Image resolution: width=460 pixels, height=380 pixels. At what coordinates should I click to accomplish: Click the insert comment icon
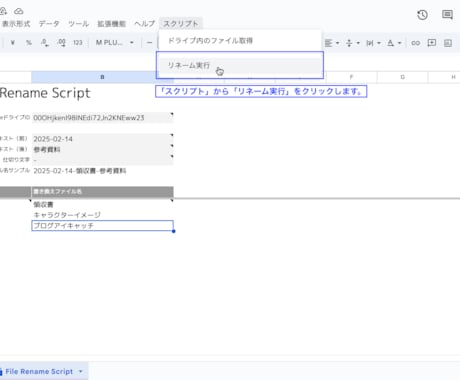pos(432,43)
